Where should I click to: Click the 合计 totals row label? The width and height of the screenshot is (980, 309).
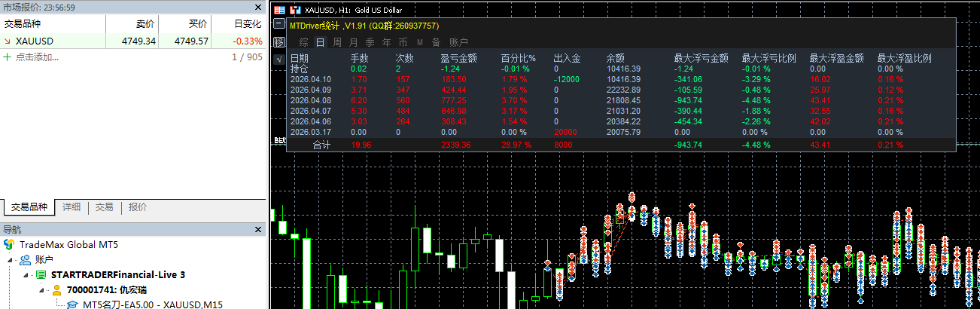321,145
